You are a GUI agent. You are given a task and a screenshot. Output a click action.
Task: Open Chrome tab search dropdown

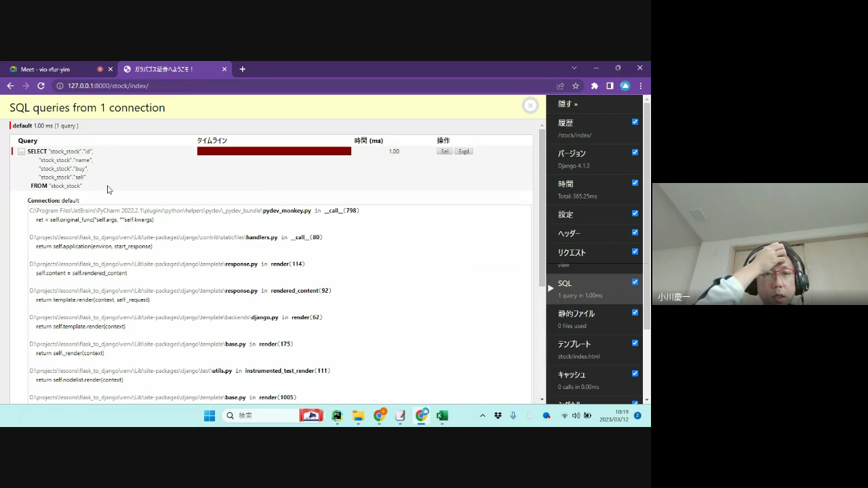(x=574, y=68)
